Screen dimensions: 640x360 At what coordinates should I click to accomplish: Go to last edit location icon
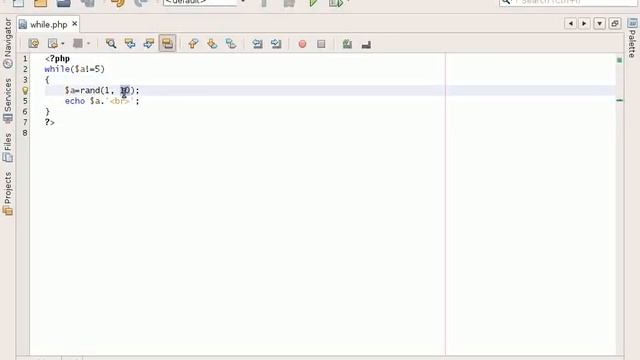click(x=34, y=44)
